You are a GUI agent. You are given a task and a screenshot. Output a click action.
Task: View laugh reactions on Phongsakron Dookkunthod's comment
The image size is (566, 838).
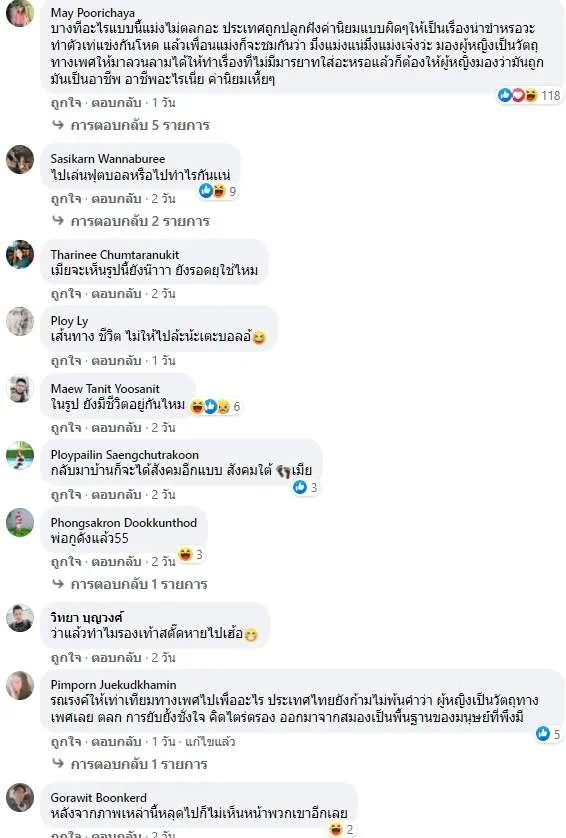coord(191,554)
